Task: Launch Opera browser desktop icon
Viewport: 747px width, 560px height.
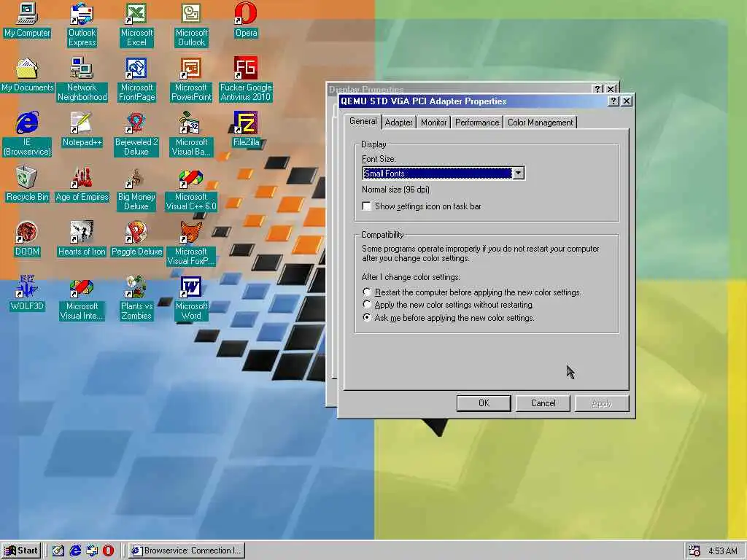Action: pyautogui.click(x=246, y=20)
